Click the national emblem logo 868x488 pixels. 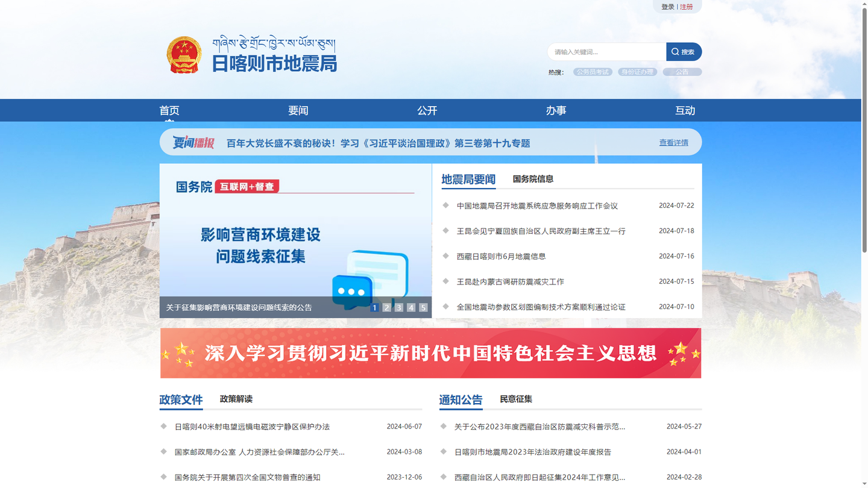click(x=184, y=55)
